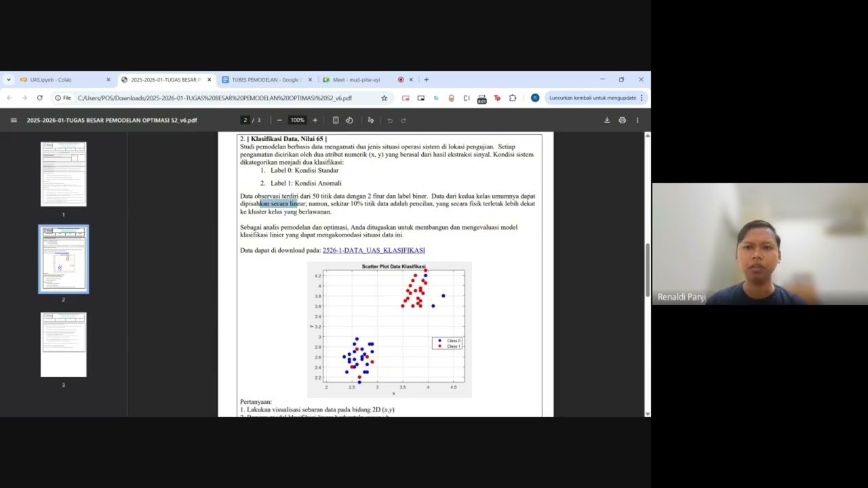Click the Klasifikasi Data, Nilai 65 heading

pos(288,139)
